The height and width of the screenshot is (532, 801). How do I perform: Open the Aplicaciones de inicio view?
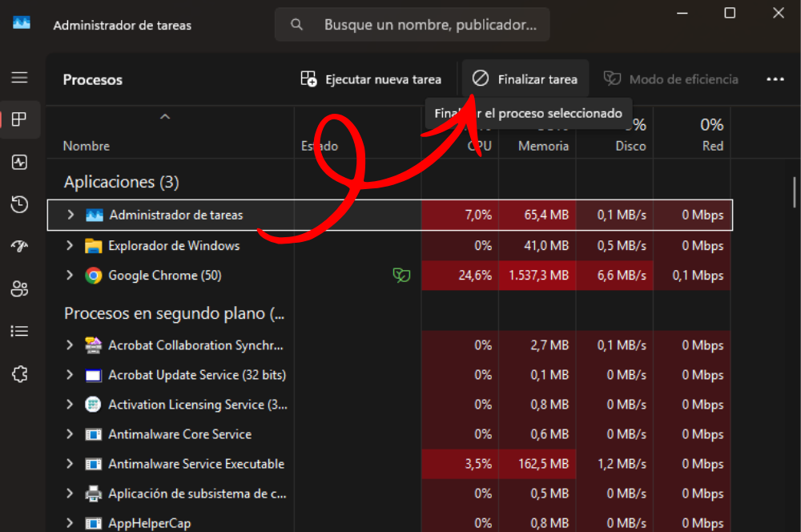point(20,246)
